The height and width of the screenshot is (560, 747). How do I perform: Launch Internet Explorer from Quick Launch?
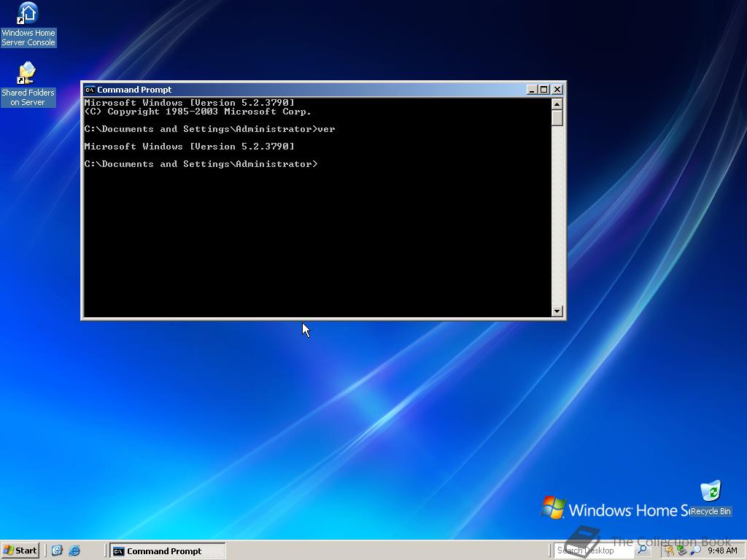pos(74,551)
